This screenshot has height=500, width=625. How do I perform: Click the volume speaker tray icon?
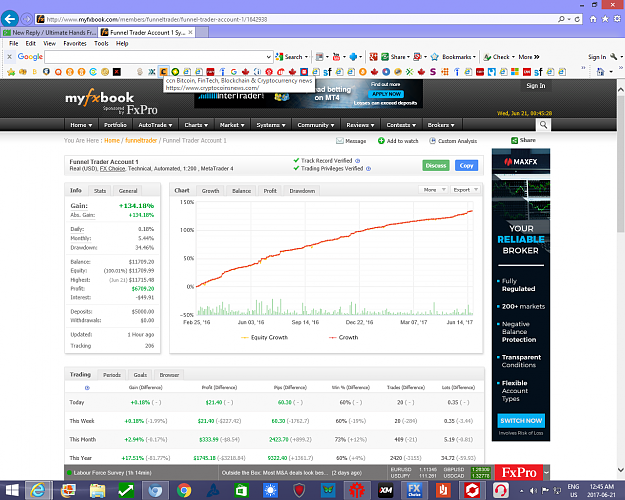(533, 490)
